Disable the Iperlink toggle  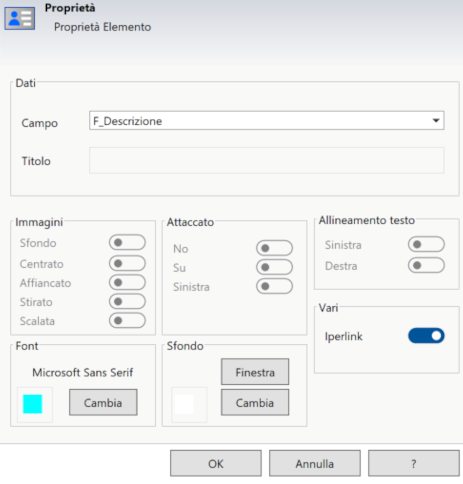(426, 336)
